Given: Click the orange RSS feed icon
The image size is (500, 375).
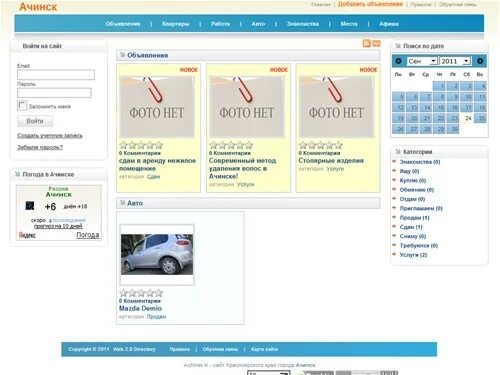Looking at the screenshot, I should pos(367,43).
